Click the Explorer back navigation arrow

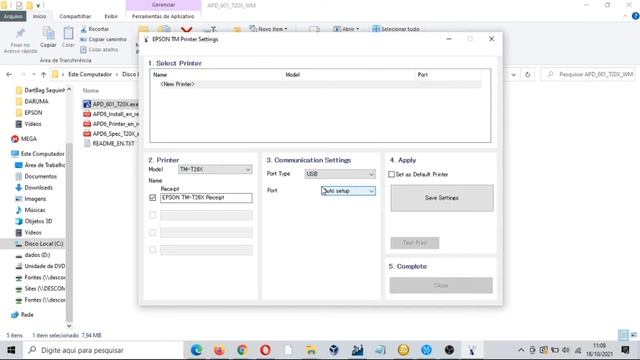click(9, 75)
